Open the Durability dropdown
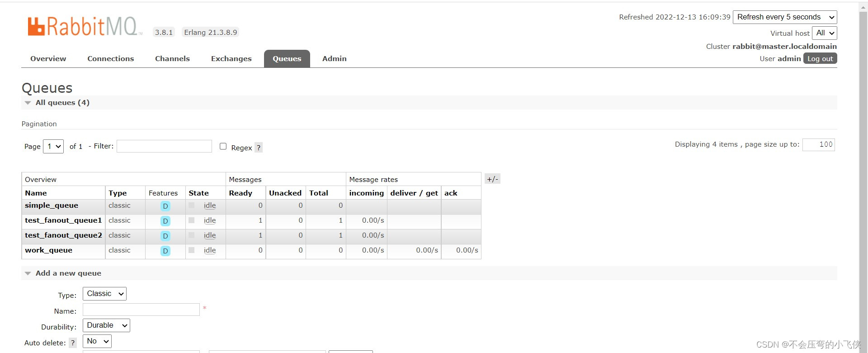 tap(106, 325)
